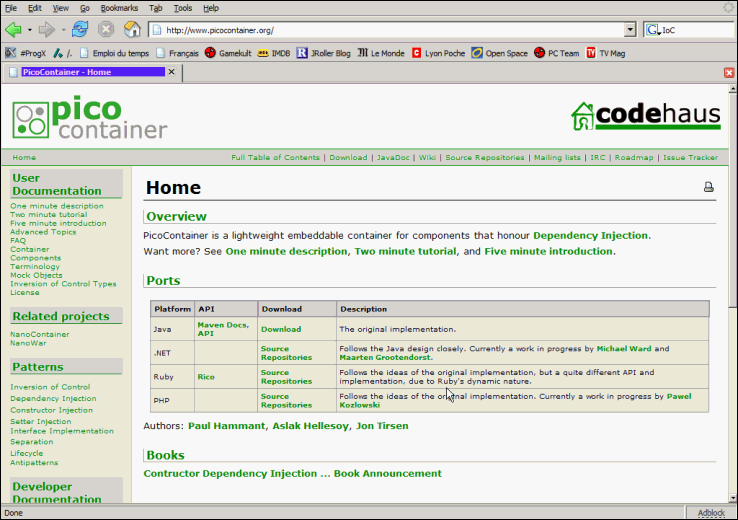
Task: Open Le Monde bookmark
Action: (381, 53)
